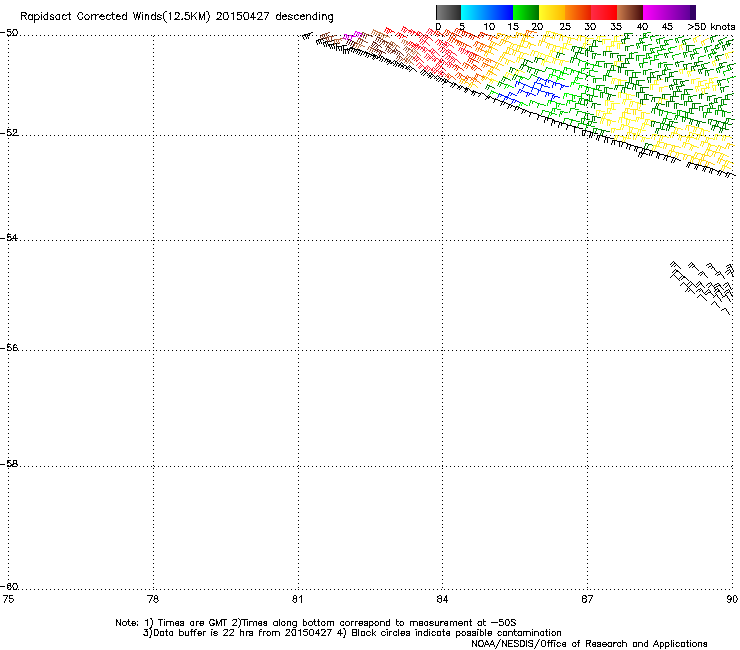Screen dimensions: 740x650
Task: Click the plot title 'Rapidsact Corrected Winds(12.5KM)'
Action: [x=115, y=17]
